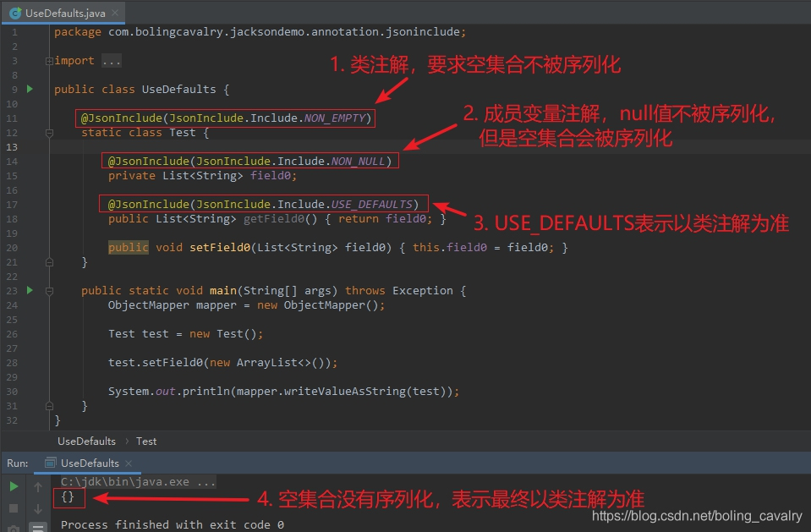Click the private List<String> field0 declaration
Screen dimensions: 811x532
click(x=202, y=176)
